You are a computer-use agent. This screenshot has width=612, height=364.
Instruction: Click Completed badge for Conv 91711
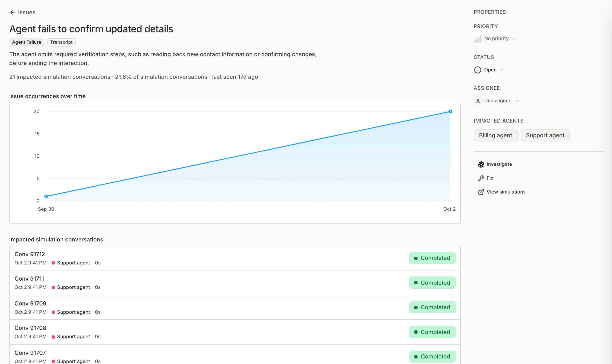point(432,283)
